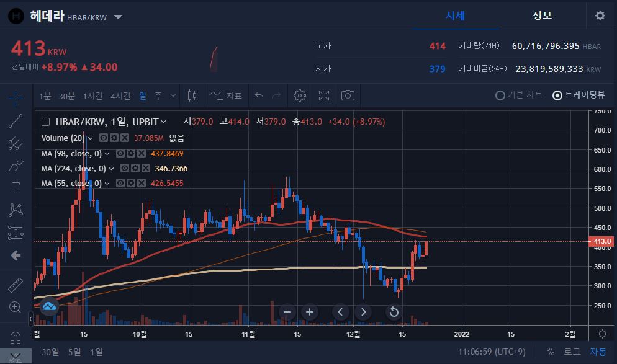617x364 pixels.
Task: Switch to the 정보 tab
Action: click(x=542, y=16)
